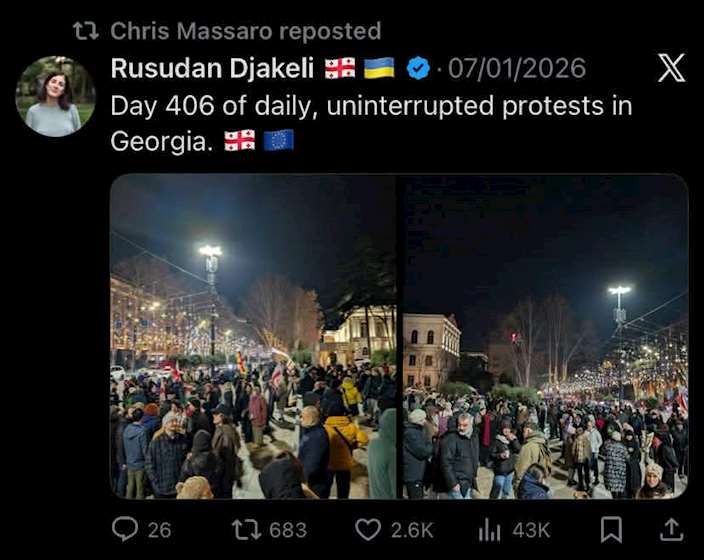
Task: Open Rusudan Djakeli's profile name link
Action: pyautogui.click(x=212, y=68)
